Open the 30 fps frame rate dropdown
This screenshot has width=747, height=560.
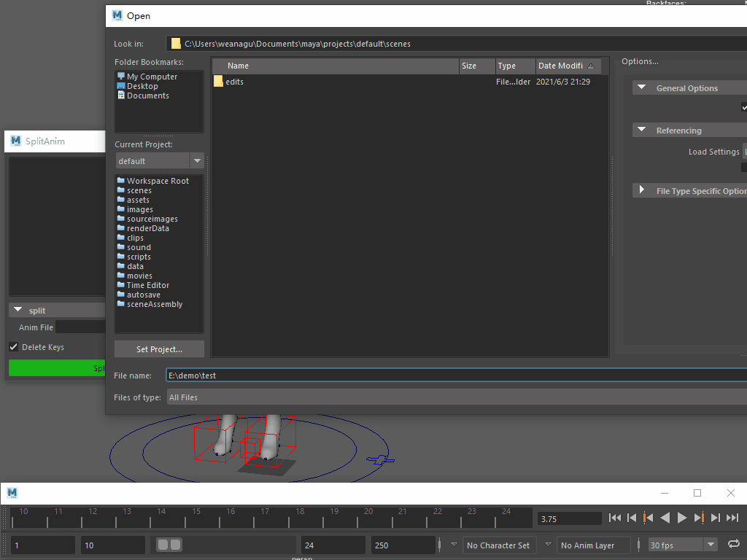click(711, 545)
